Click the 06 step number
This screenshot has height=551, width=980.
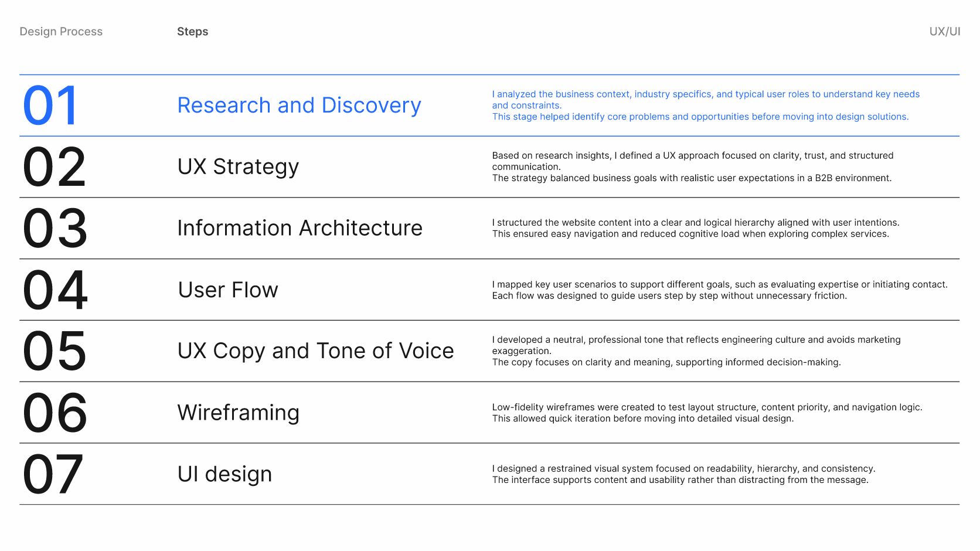tap(55, 413)
